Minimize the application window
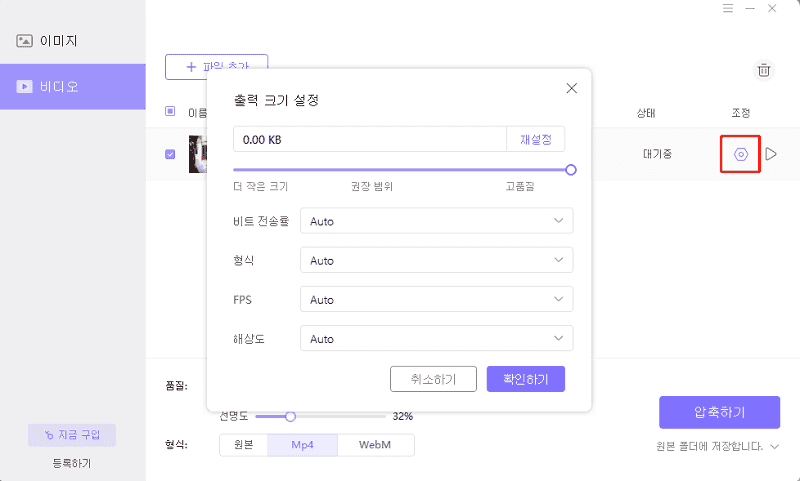The height and width of the screenshot is (481, 800). pyautogui.click(x=750, y=9)
